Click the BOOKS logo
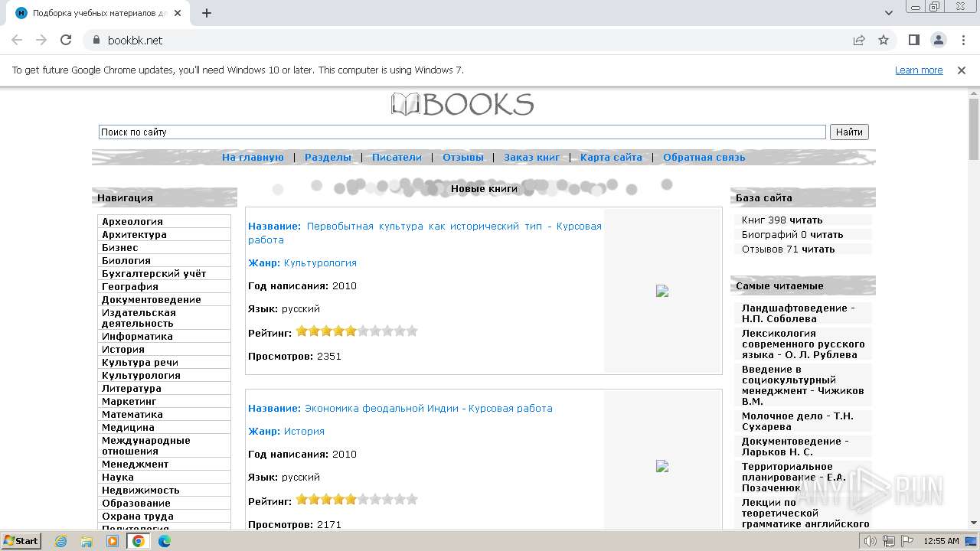The width and height of the screenshot is (980, 551). tap(462, 104)
